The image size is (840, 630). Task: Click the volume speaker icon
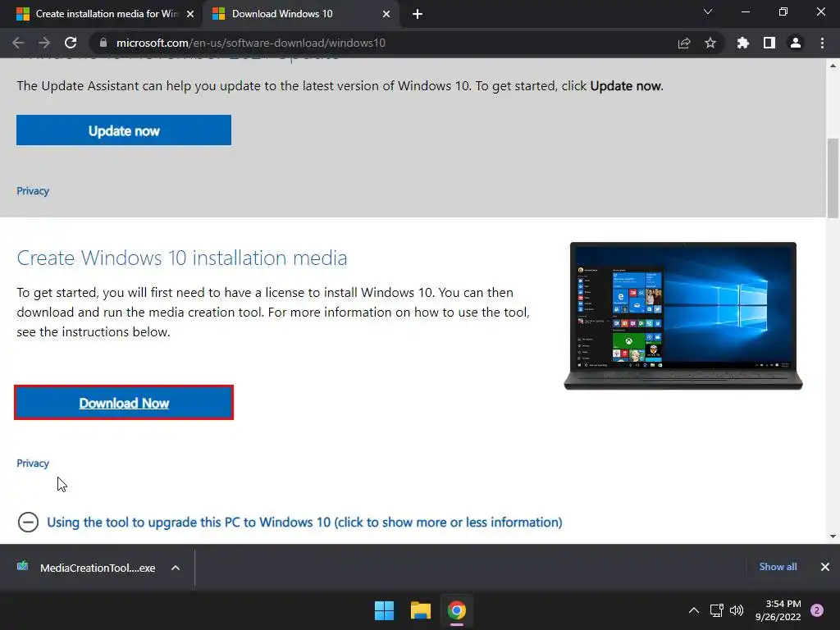(x=737, y=610)
